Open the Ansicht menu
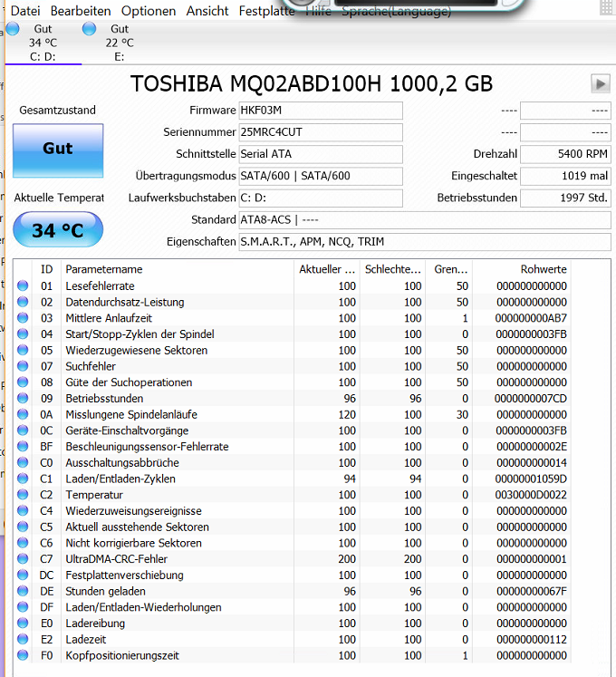 [x=207, y=11]
